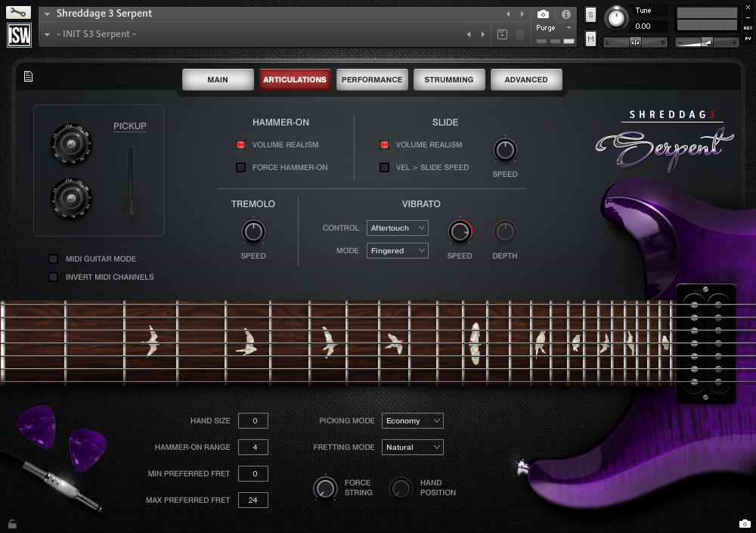Screen dimensions: 756x533
Task: Open the Vibrato Control dropdown
Action: click(397, 228)
